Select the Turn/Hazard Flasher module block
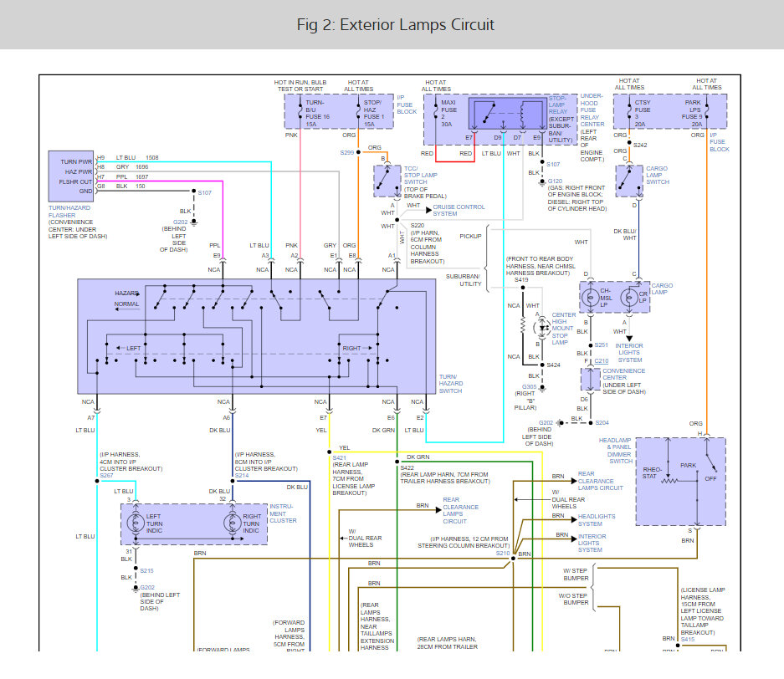The height and width of the screenshot is (679, 784). click(x=71, y=176)
